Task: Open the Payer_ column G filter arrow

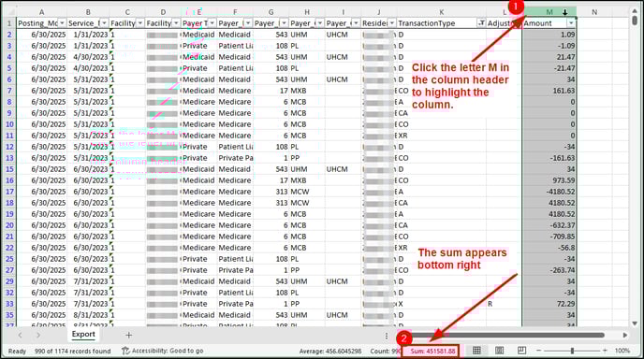Action: point(284,23)
